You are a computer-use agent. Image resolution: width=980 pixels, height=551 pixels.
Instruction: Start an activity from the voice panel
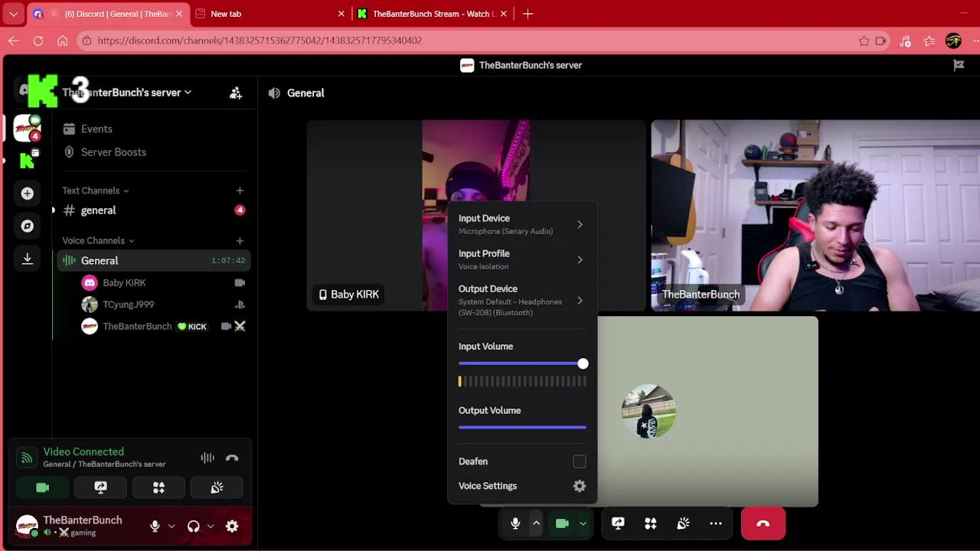[158, 487]
